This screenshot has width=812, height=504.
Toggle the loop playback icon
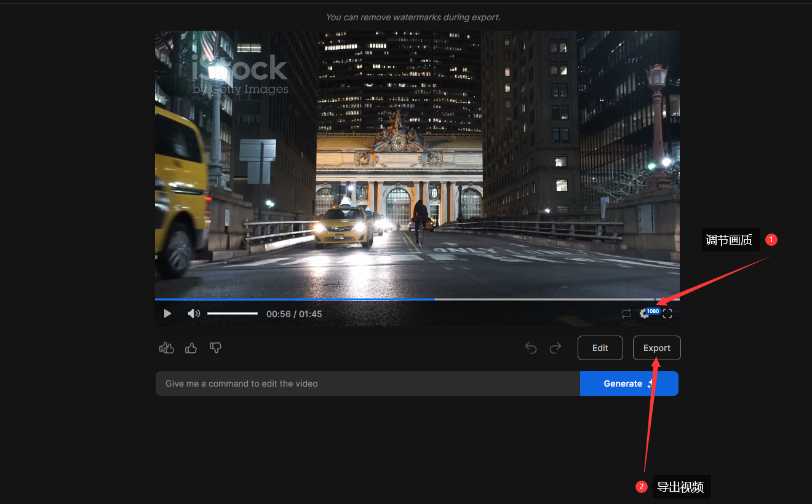click(626, 313)
